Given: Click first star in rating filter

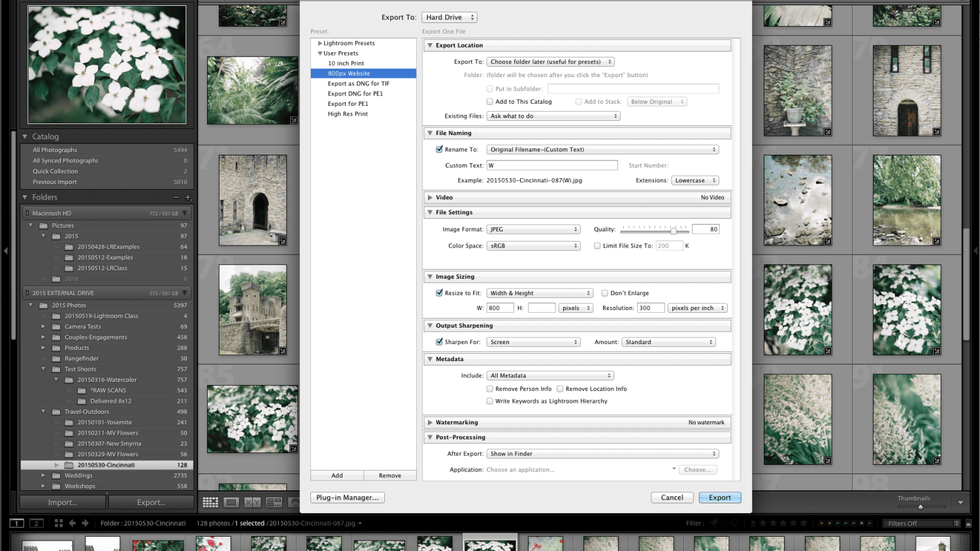Looking at the screenshot, I should click(x=762, y=523).
